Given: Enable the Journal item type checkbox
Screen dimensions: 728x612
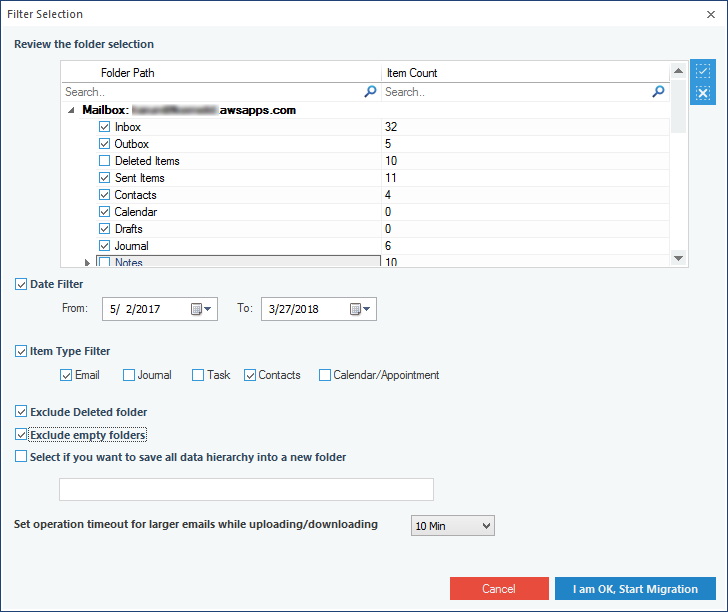Looking at the screenshot, I should click(x=129, y=375).
